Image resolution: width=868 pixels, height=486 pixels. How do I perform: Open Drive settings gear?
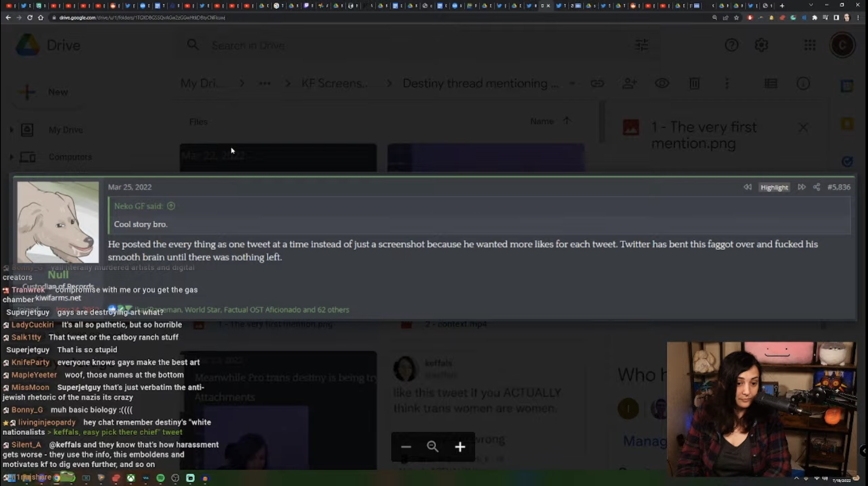click(x=762, y=45)
